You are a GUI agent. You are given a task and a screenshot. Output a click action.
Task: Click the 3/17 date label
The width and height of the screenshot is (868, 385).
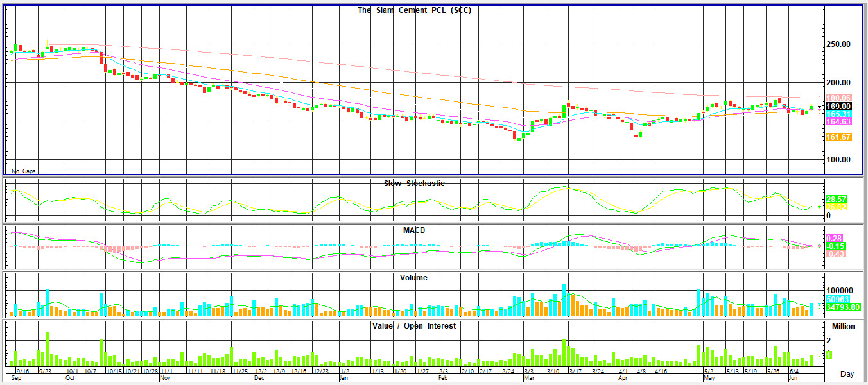(575, 371)
